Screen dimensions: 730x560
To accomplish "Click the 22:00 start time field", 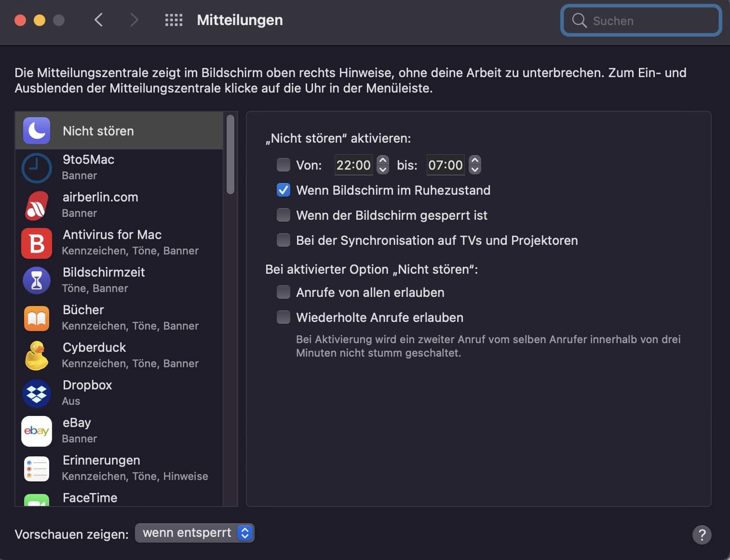I will point(353,165).
